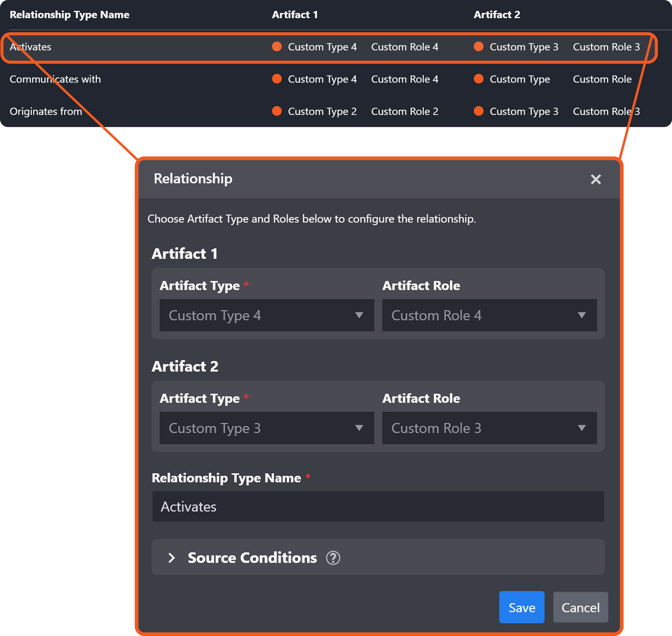Click the Source Conditions help icon
Viewport: 672px width, 636px height.
333,558
